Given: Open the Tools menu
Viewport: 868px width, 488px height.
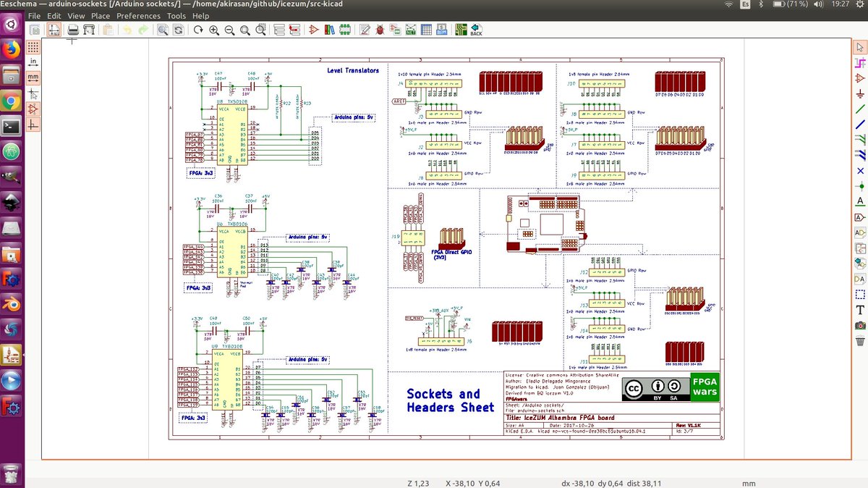Looking at the screenshot, I should [x=176, y=15].
